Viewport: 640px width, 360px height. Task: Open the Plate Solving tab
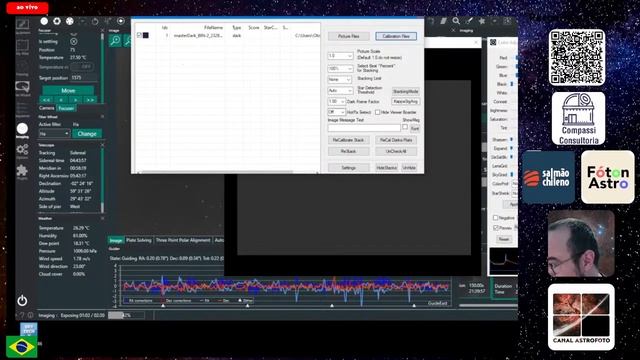[x=138, y=240]
